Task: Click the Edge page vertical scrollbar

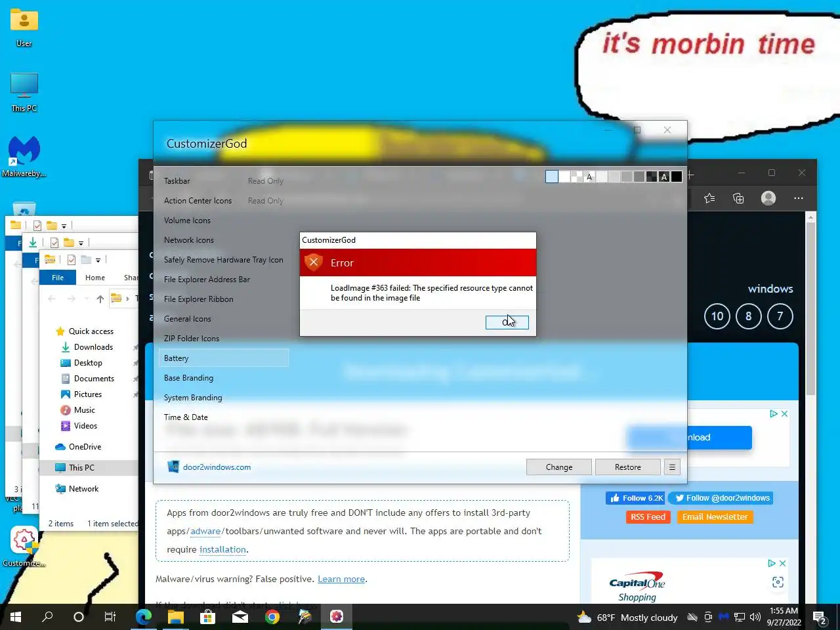Action: [811, 308]
